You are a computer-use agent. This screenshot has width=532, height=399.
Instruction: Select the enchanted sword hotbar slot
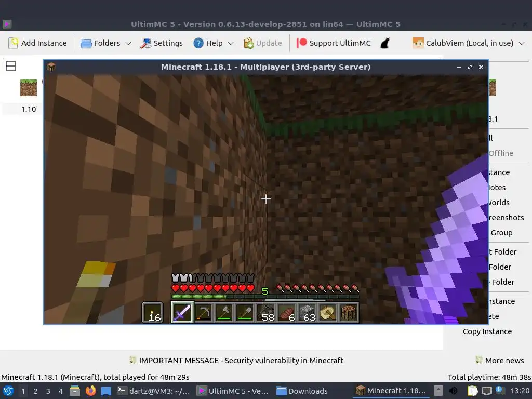click(x=182, y=312)
